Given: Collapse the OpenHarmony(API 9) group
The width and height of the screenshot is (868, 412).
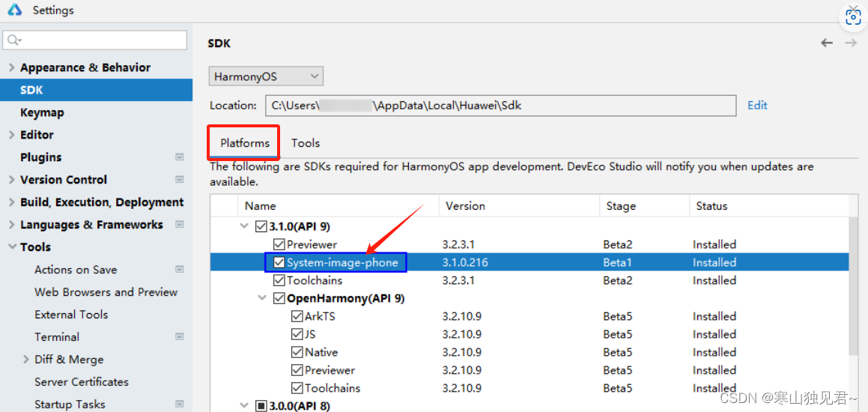Looking at the screenshot, I should coord(262,298).
